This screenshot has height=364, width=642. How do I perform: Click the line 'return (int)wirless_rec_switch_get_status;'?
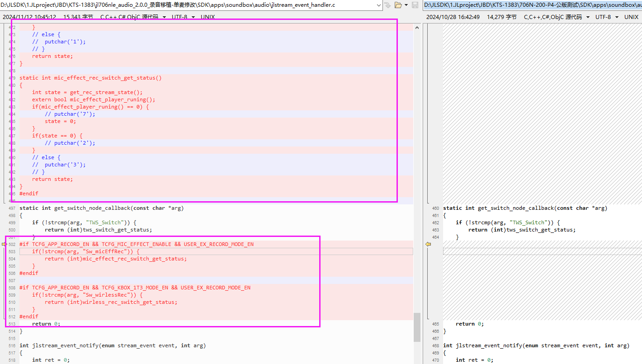(x=111, y=302)
